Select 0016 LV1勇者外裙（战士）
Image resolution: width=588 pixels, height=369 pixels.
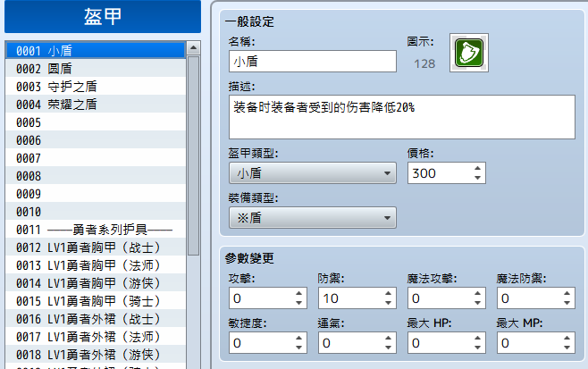point(96,318)
